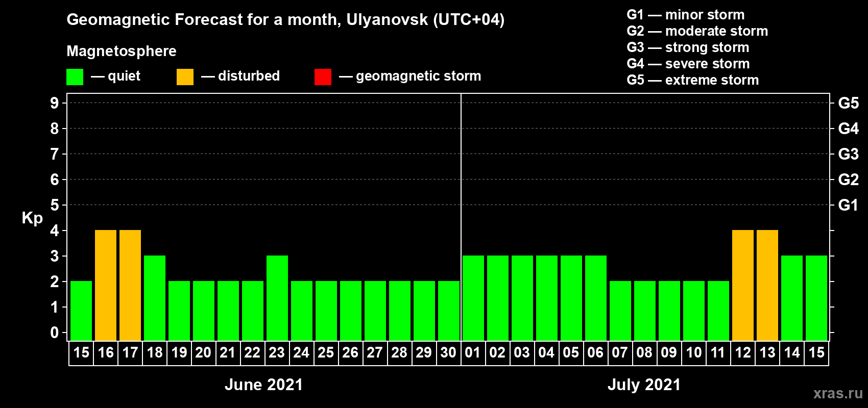Select the orange bar above date 17

click(x=130, y=285)
